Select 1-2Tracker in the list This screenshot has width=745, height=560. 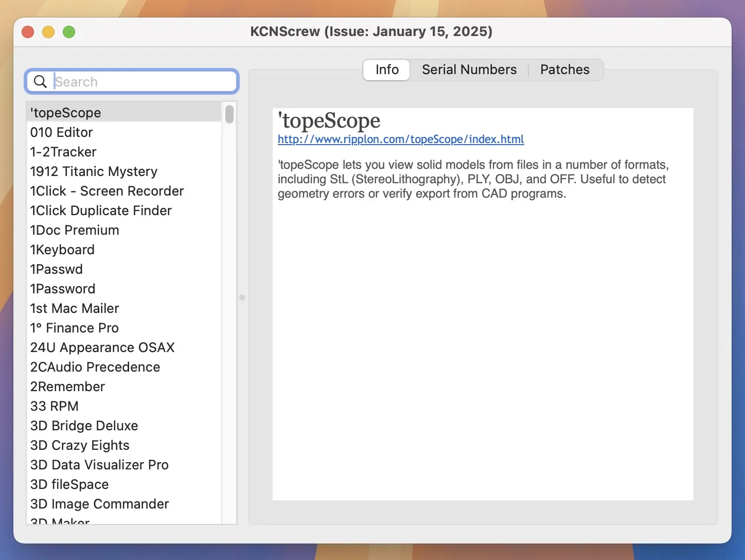[124, 151]
